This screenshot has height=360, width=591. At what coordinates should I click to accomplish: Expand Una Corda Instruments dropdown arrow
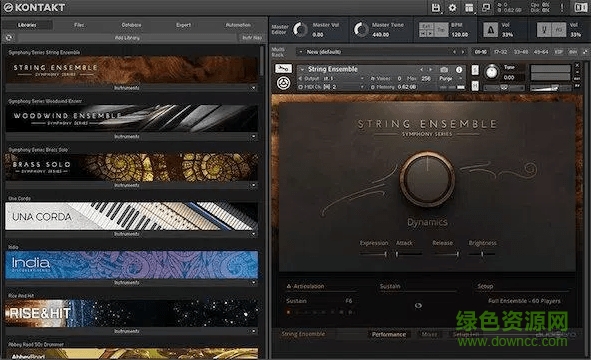click(x=253, y=234)
